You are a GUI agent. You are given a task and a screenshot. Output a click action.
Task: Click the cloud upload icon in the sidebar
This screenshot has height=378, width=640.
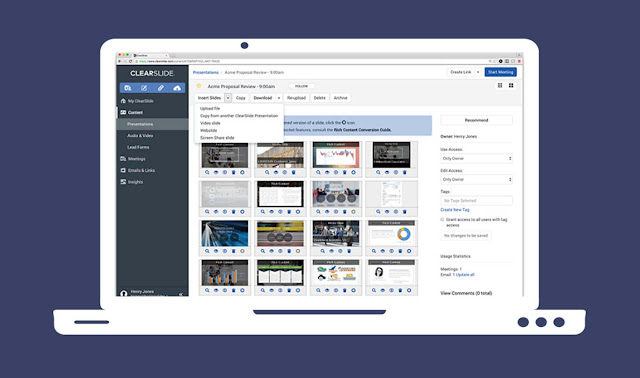177,88
